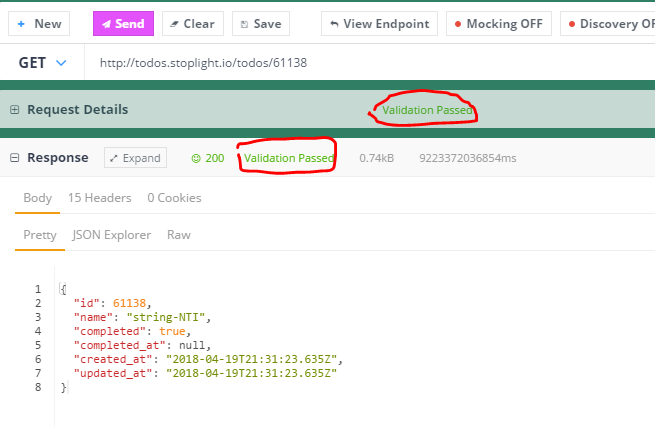Select the Pretty view tab
655x427 pixels.
point(40,235)
